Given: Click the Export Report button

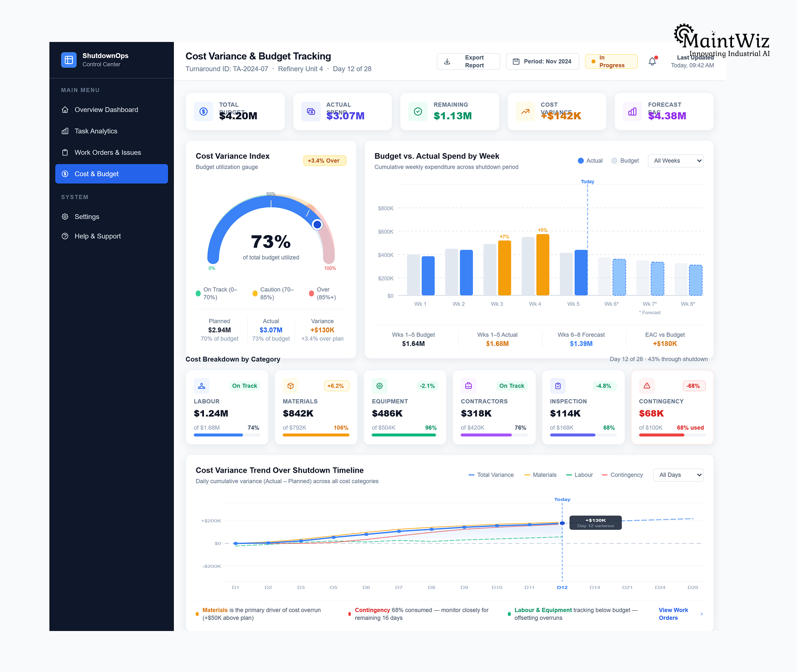Looking at the screenshot, I should tap(468, 61).
